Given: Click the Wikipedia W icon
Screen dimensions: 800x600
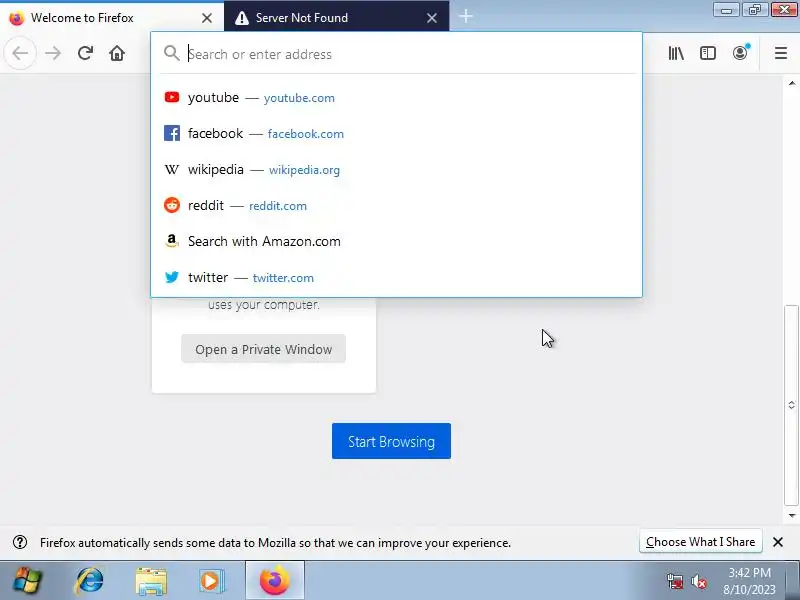Looking at the screenshot, I should (x=172, y=169).
